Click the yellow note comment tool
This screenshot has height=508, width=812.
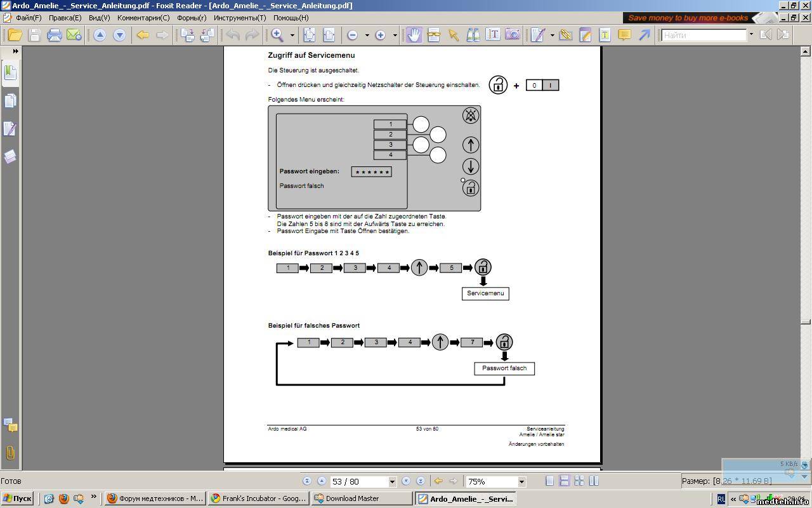624,35
